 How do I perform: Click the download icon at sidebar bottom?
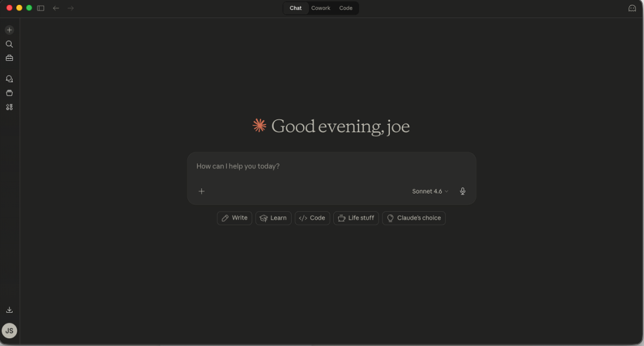point(10,310)
